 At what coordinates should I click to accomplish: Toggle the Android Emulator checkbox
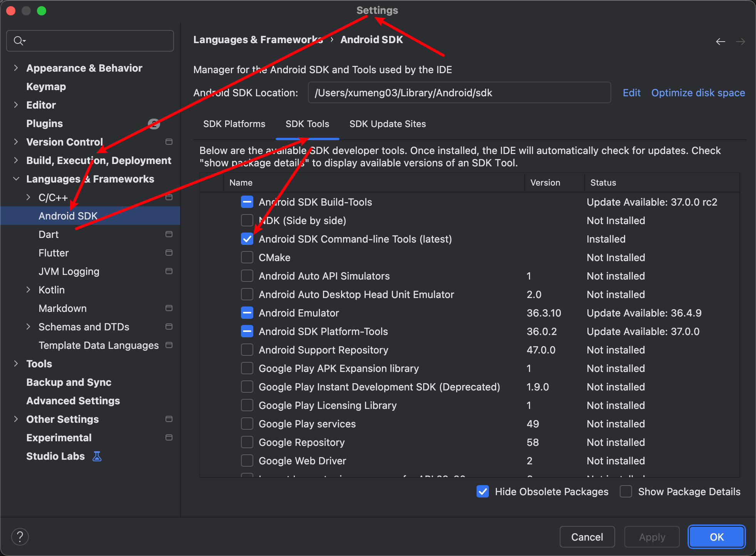pos(247,313)
